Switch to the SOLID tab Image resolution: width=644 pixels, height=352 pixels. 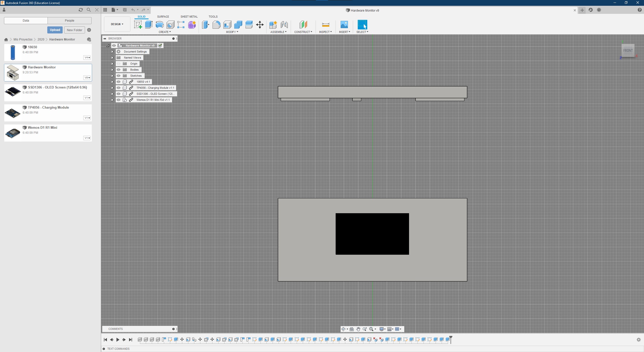141,17
